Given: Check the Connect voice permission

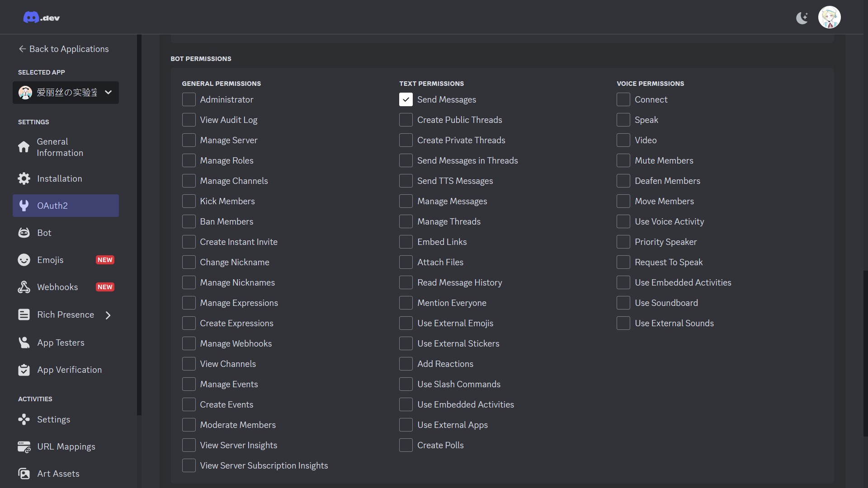Looking at the screenshot, I should point(623,99).
